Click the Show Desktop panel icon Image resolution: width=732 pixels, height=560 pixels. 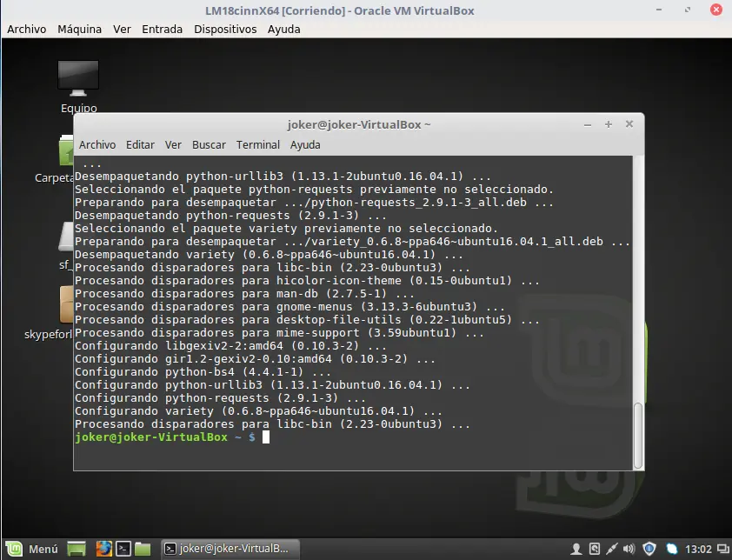pos(77,549)
